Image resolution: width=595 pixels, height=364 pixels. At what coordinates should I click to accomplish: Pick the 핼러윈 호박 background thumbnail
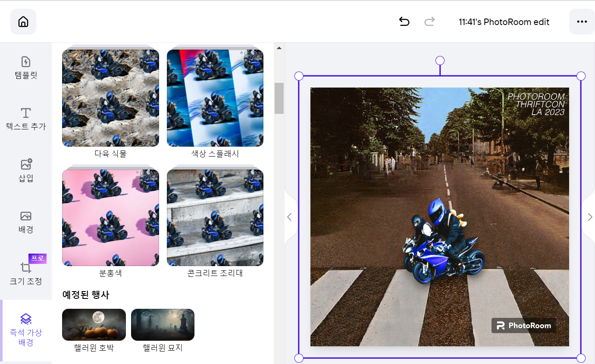point(94,325)
